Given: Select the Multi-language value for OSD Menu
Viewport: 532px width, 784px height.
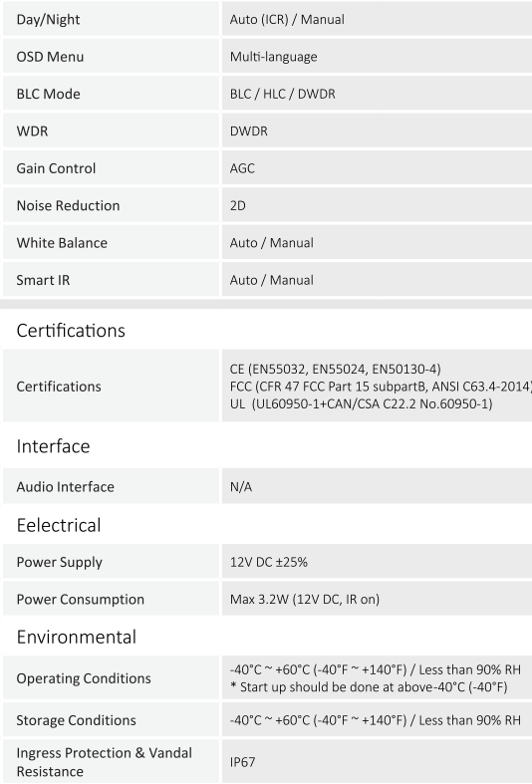Looking at the screenshot, I should 274,57.
